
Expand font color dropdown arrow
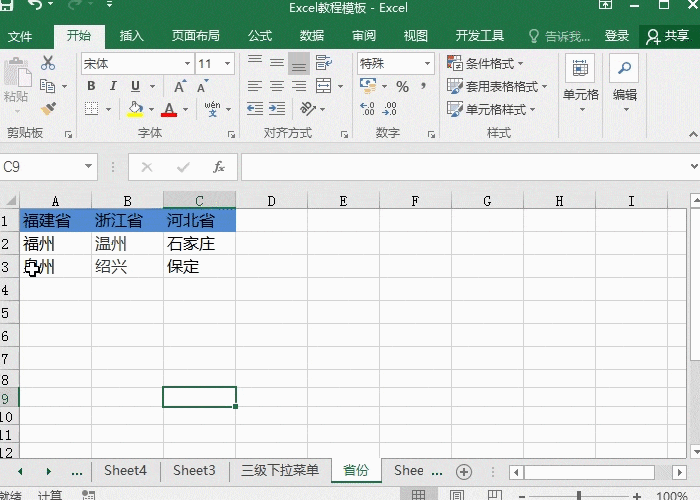click(185, 109)
